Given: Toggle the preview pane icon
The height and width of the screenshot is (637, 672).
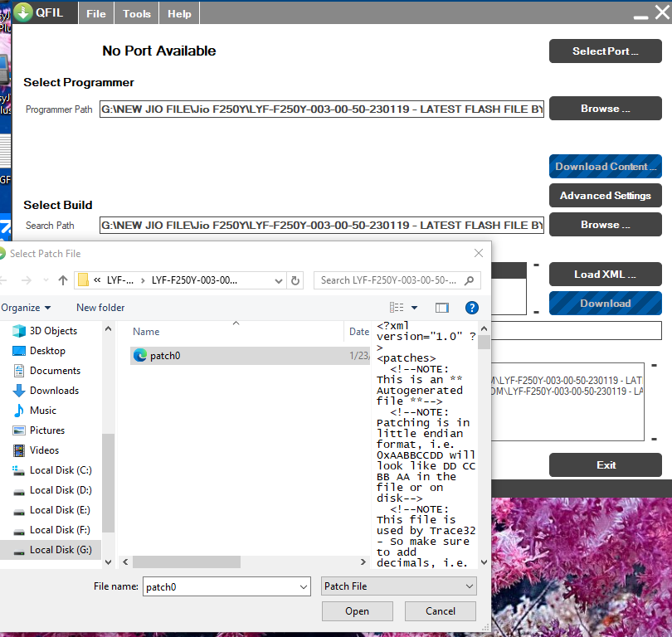Looking at the screenshot, I should [x=441, y=308].
